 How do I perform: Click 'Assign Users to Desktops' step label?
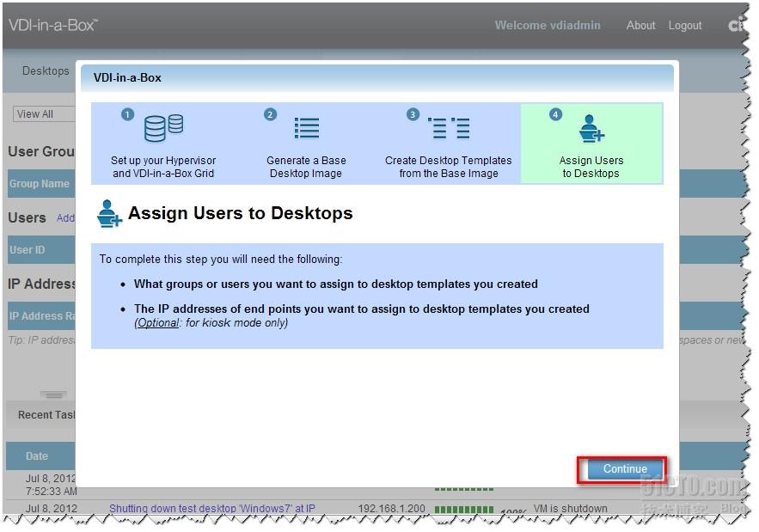click(x=591, y=167)
